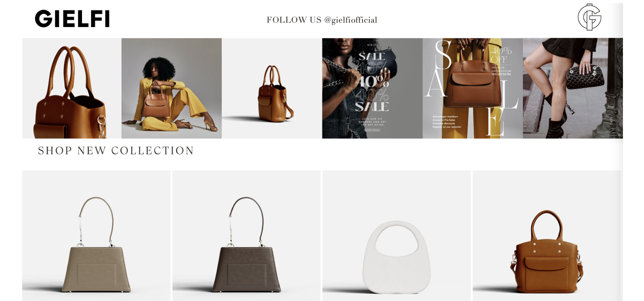Click the GIELFI wordmark logo
This screenshot has height=301, width=644.
click(x=72, y=19)
